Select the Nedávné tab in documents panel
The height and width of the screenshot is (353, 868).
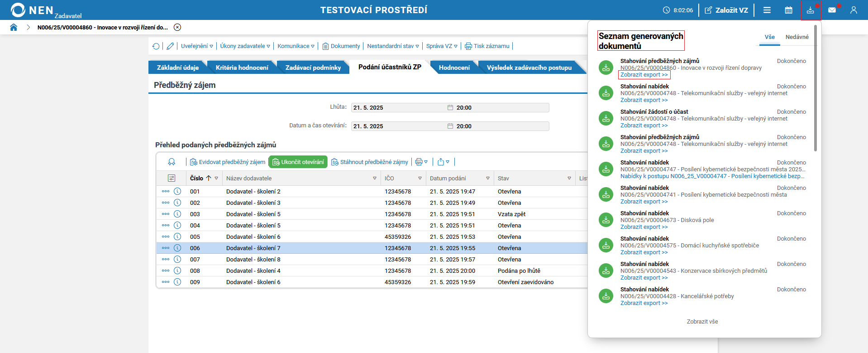click(x=797, y=37)
